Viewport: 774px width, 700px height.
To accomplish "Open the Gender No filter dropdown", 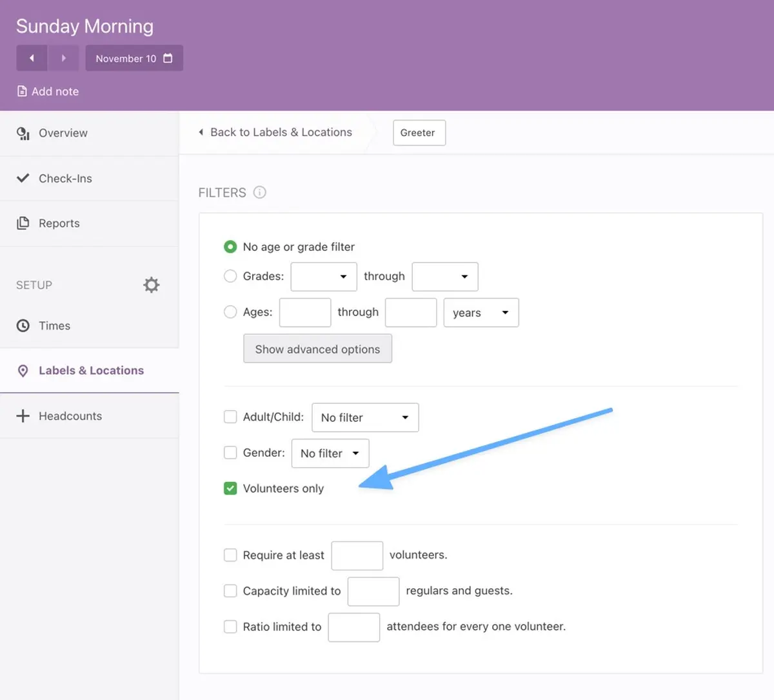I will pyautogui.click(x=330, y=453).
